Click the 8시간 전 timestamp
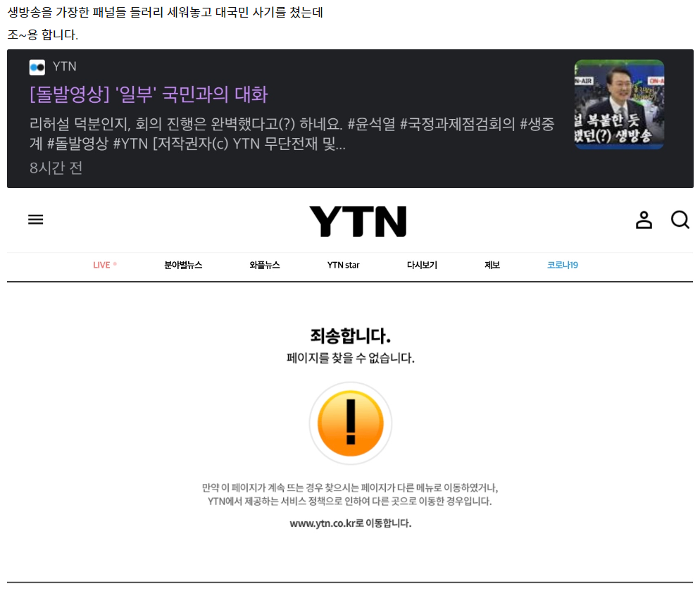The image size is (700, 591). (56, 168)
